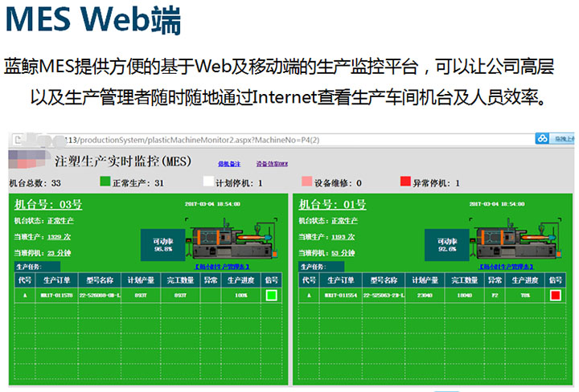Viewport: 579px width, 392px height.
Task: Click the 完工数量 column header in machine 01号 table
Action: tap(465, 280)
